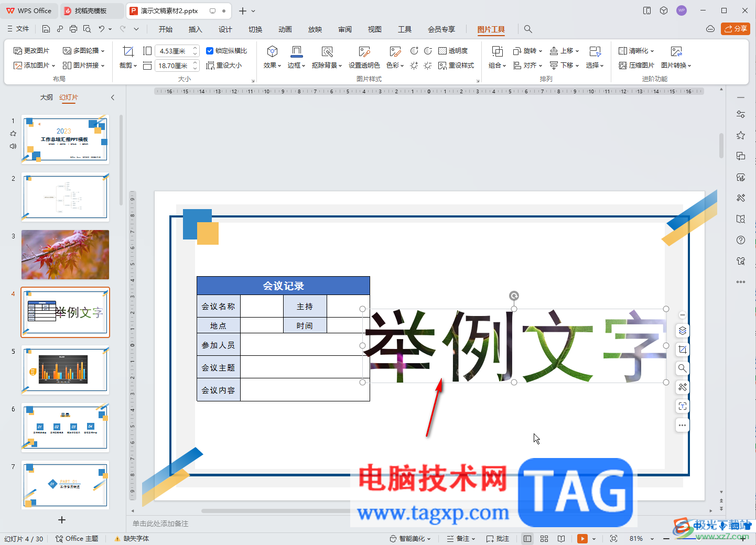
Task: Select the Crop (裁剪) tool
Action: [128, 58]
